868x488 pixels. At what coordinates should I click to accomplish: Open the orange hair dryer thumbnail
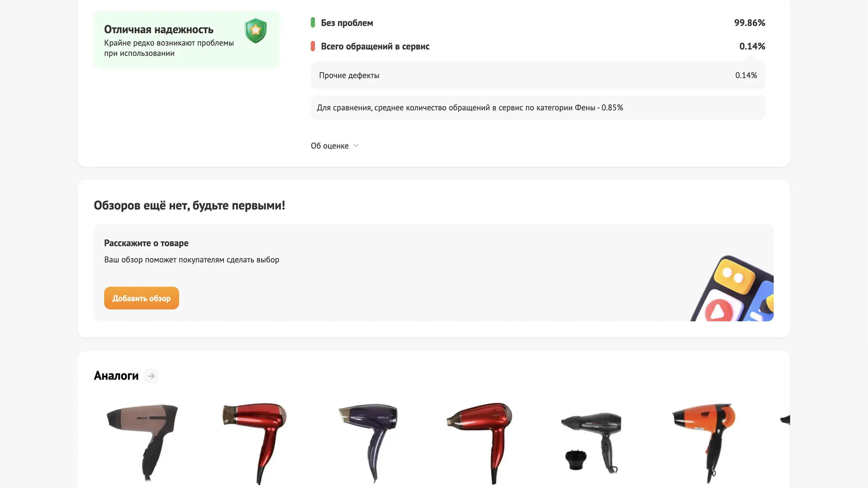tap(704, 443)
